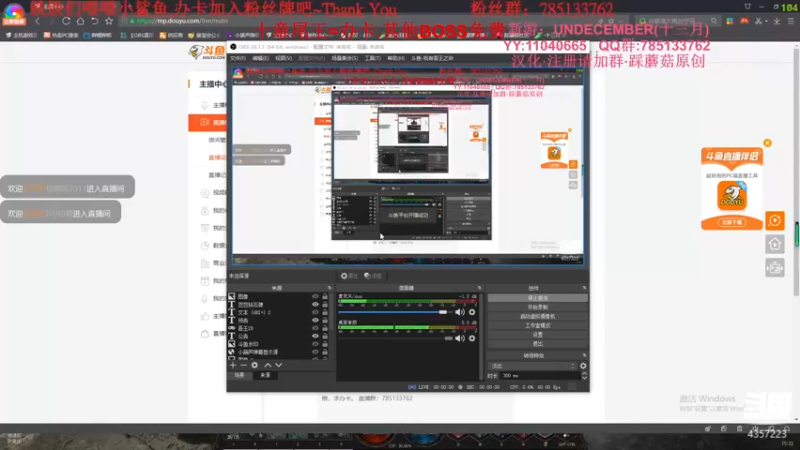This screenshot has width=800, height=450.
Task: Open the OBS 工具(T) menu
Action: coord(372,59)
